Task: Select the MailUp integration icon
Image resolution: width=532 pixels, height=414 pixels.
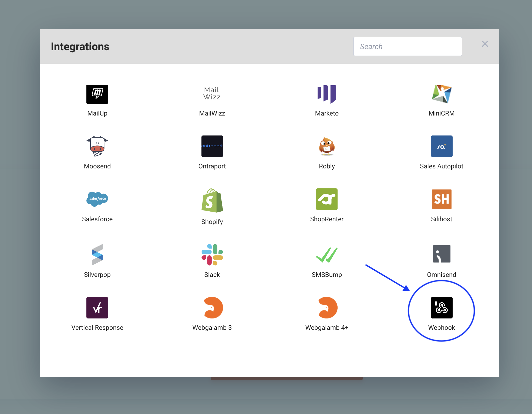Action: pyautogui.click(x=97, y=94)
